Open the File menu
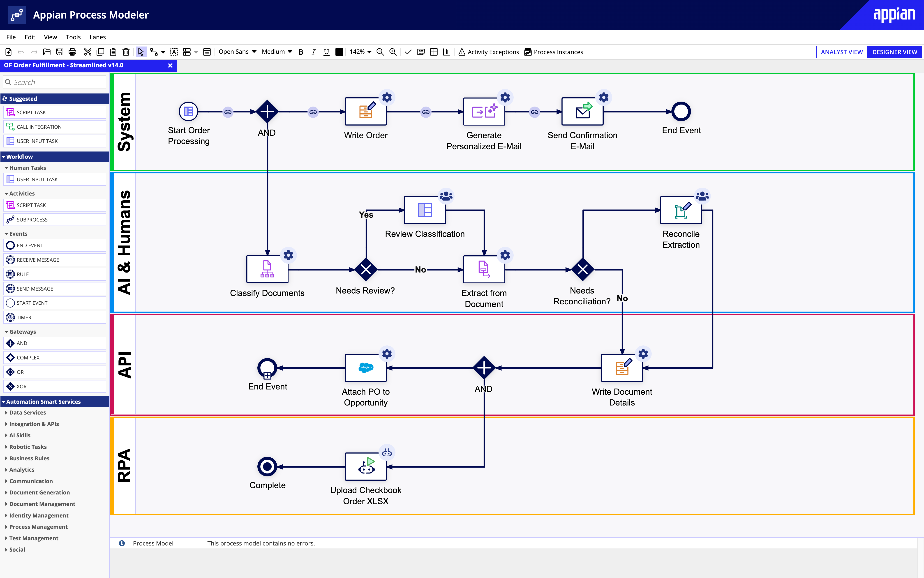Viewport: 924px width, 578px height. coord(11,37)
